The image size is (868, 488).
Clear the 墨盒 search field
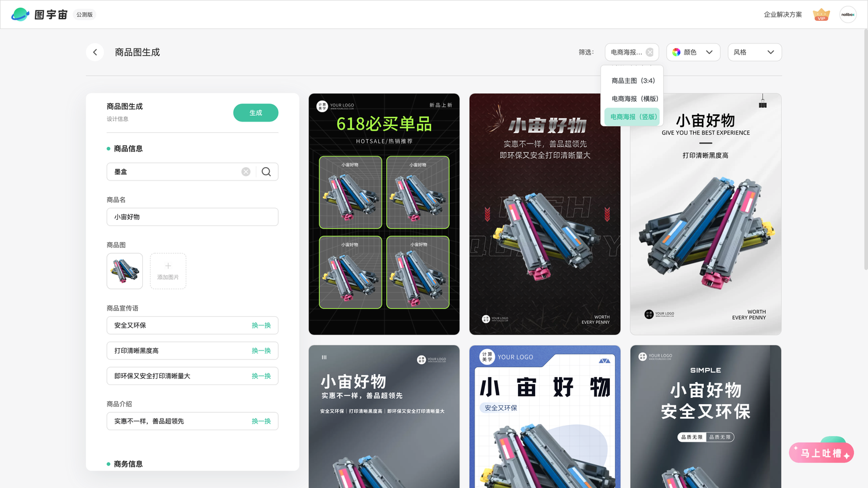coord(246,172)
